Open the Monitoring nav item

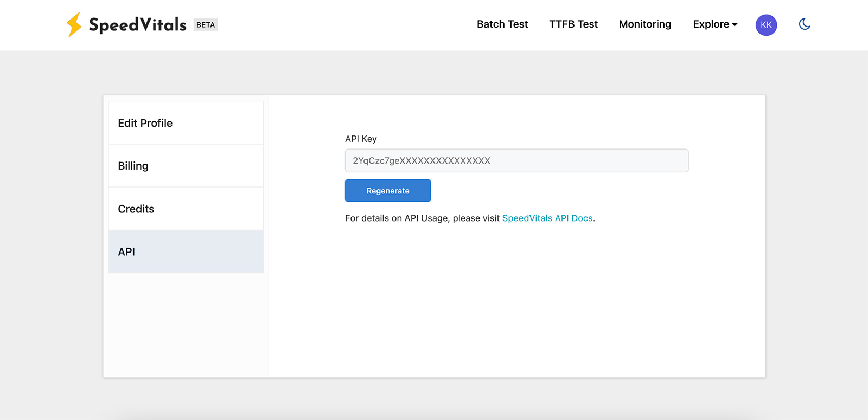644,24
